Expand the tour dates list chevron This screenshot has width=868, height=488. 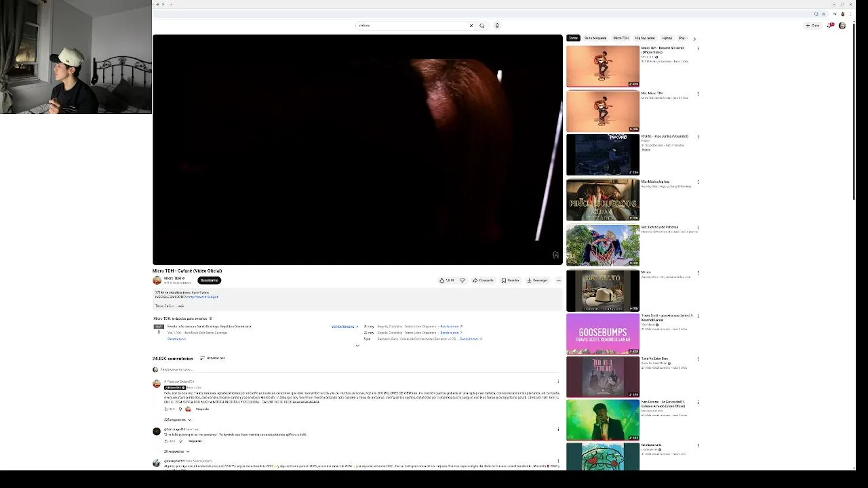click(357, 346)
